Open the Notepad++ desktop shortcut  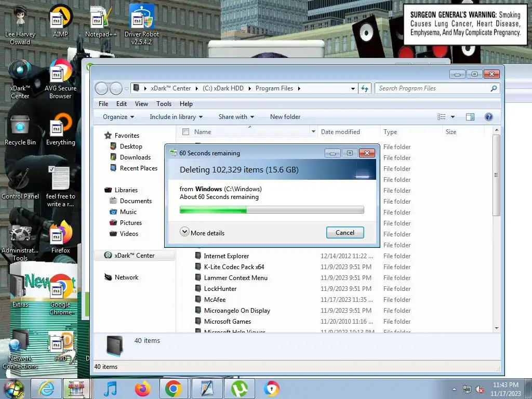(100, 21)
